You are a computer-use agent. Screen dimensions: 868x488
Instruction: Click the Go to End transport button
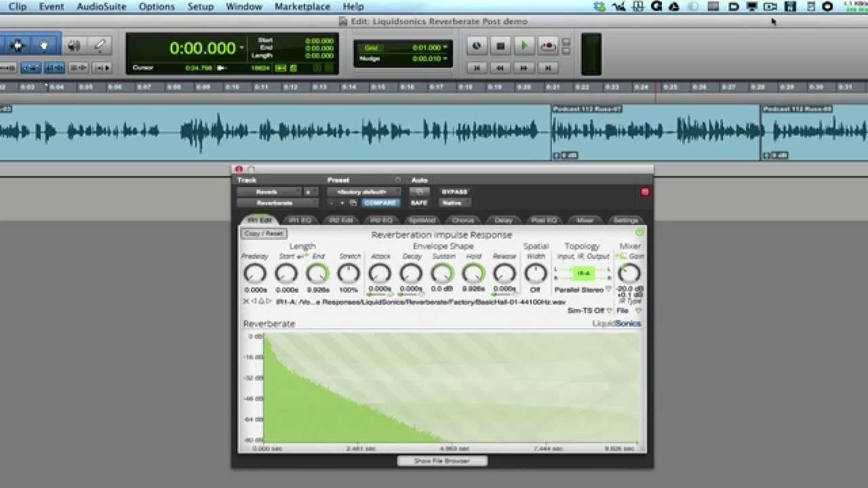(547, 68)
